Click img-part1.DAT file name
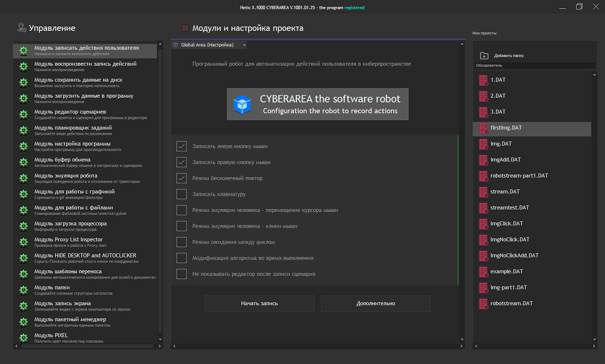 [x=508, y=287]
